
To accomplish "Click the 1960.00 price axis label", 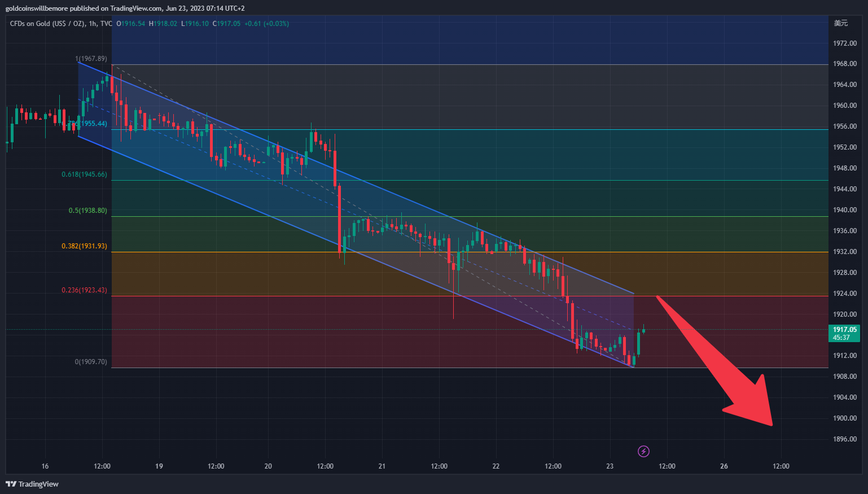I will 845,106.
